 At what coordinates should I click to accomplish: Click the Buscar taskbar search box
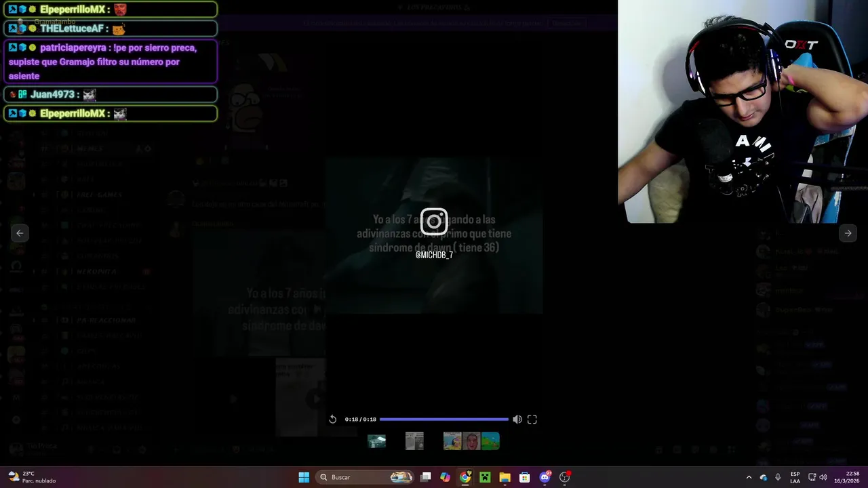pyautogui.click(x=366, y=477)
